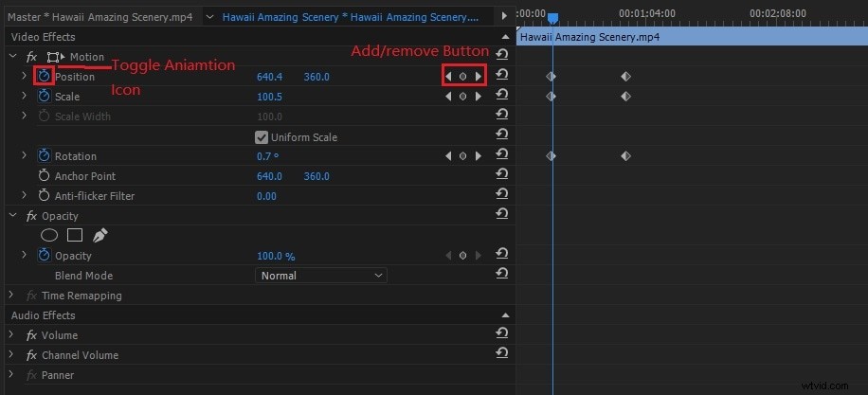Go to previous keyframe for Rotation

(448, 156)
